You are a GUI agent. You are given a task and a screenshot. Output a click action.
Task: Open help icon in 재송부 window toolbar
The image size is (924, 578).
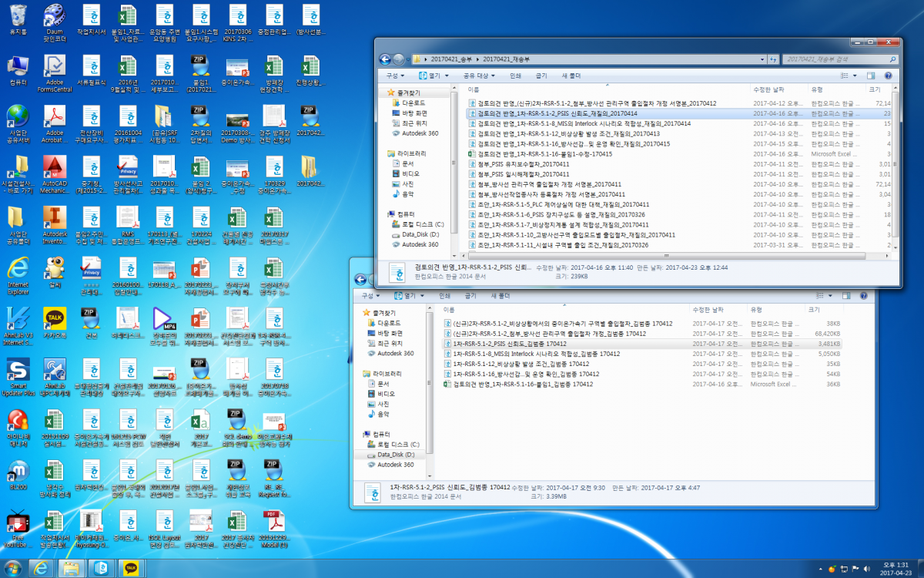tap(889, 76)
